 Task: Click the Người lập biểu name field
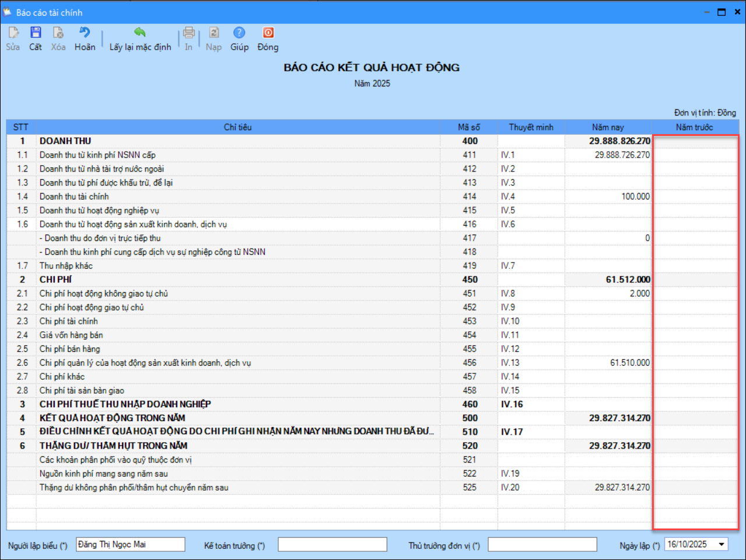(x=130, y=544)
